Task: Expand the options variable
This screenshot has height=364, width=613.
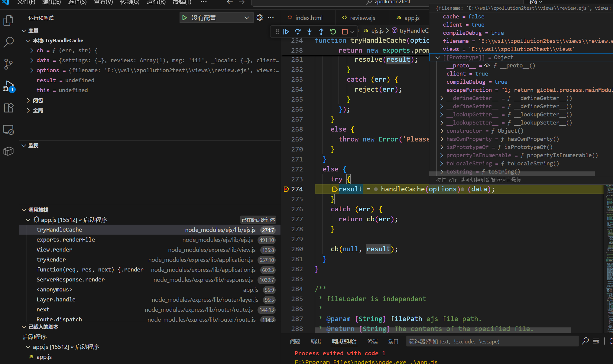Action: (32, 70)
